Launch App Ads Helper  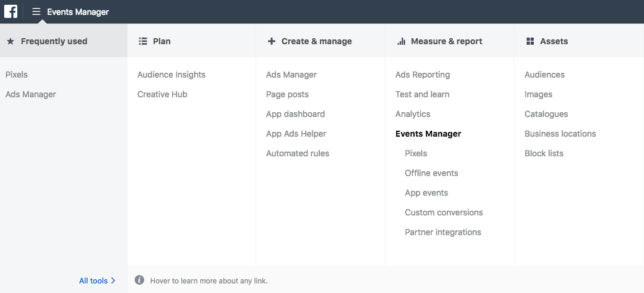(296, 134)
